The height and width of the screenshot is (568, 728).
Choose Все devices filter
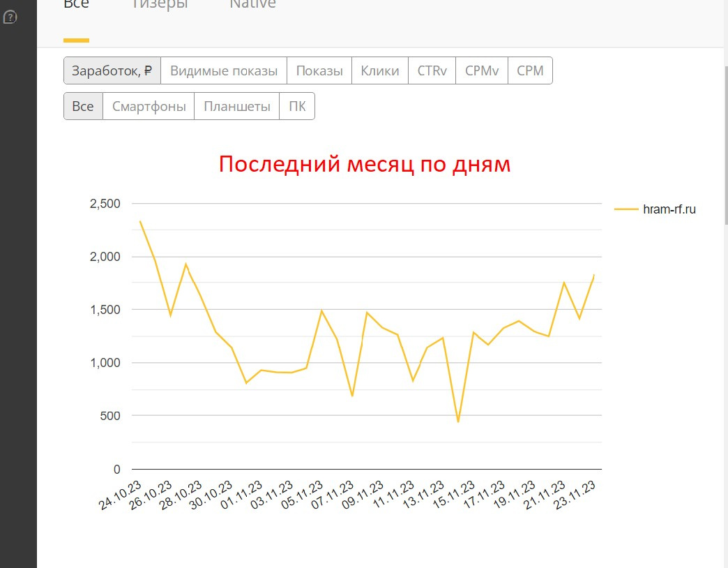click(x=83, y=106)
